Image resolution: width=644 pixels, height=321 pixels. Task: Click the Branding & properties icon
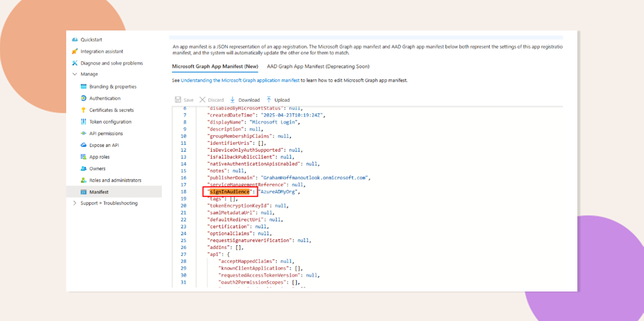click(84, 87)
